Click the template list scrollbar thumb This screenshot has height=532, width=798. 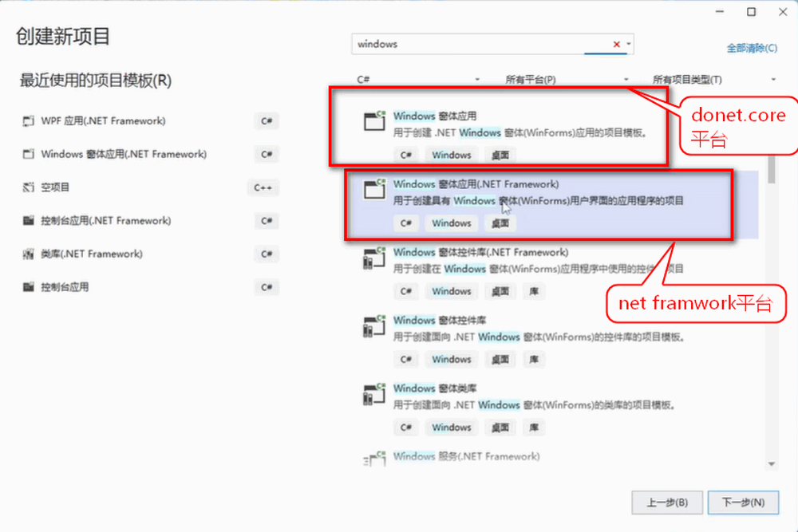772,169
